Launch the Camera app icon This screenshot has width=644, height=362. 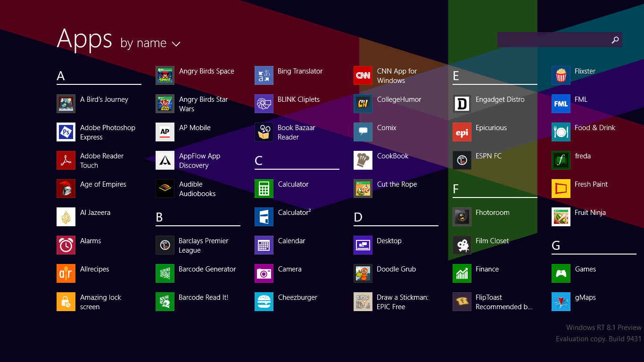point(264,273)
